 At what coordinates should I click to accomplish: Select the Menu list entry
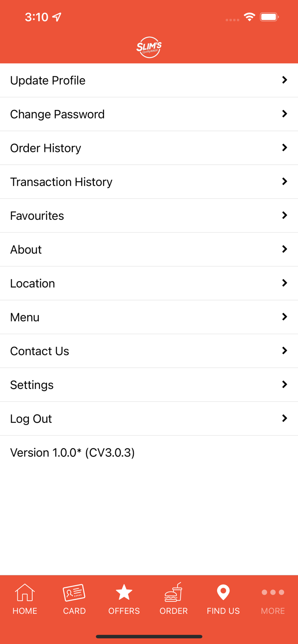point(25,318)
